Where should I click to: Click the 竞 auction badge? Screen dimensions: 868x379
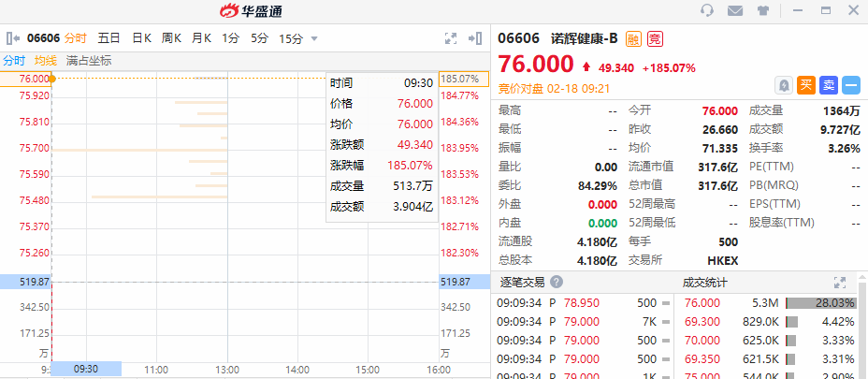(655, 38)
